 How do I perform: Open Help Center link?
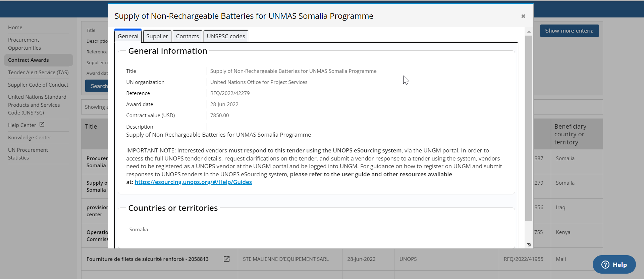pos(22,125)
